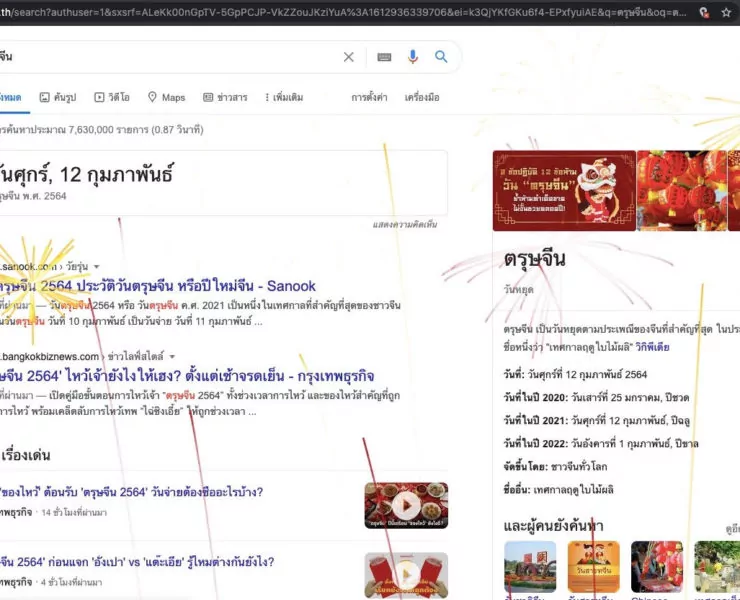Click the ตรุษจีน knowledge panel title
This screenshot has height=600, width=740.
[x=534, y=259]
